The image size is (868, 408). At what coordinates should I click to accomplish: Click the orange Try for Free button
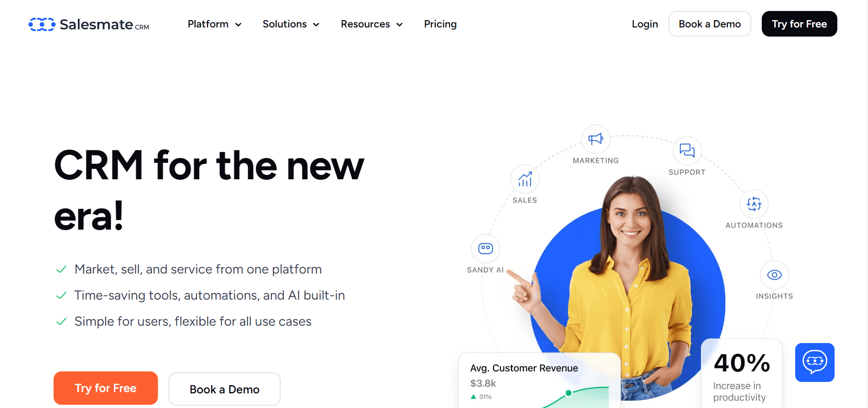click(106, 388)
